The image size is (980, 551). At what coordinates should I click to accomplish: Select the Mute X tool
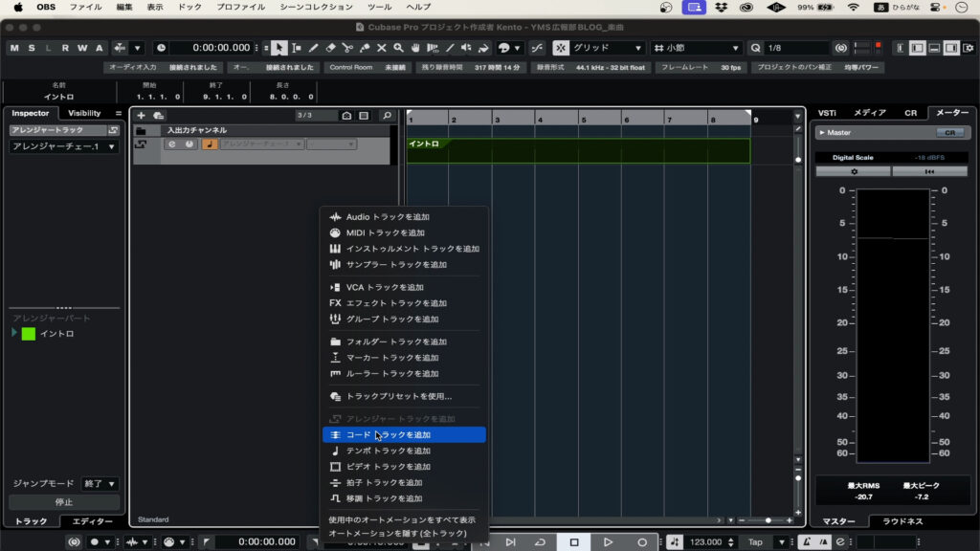(x=381, y=48)
